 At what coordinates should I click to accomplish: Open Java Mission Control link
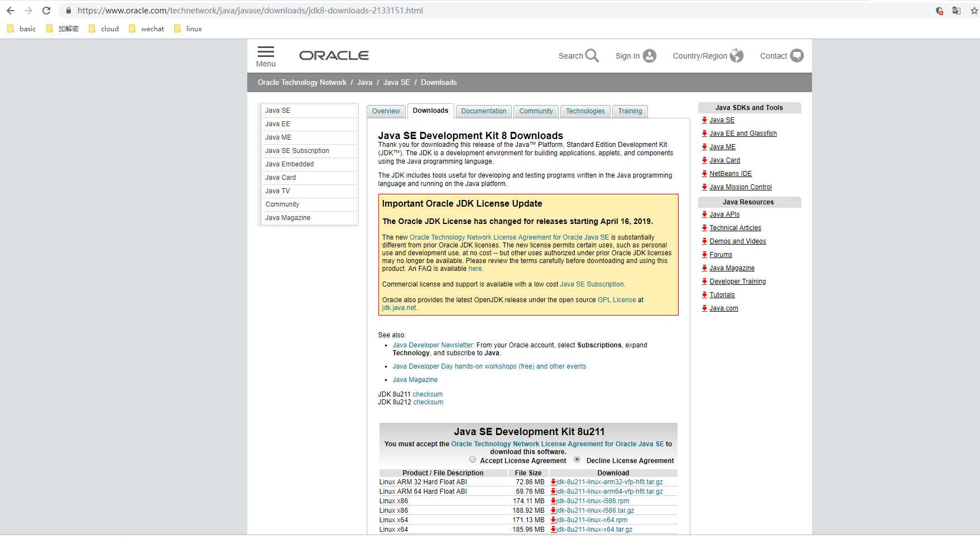coord(741,187)
